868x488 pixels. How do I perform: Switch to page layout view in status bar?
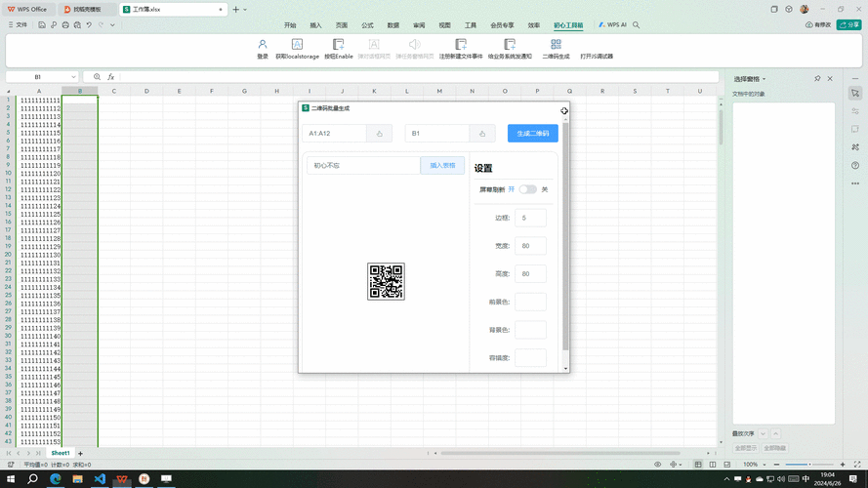[x=713, y=465]
